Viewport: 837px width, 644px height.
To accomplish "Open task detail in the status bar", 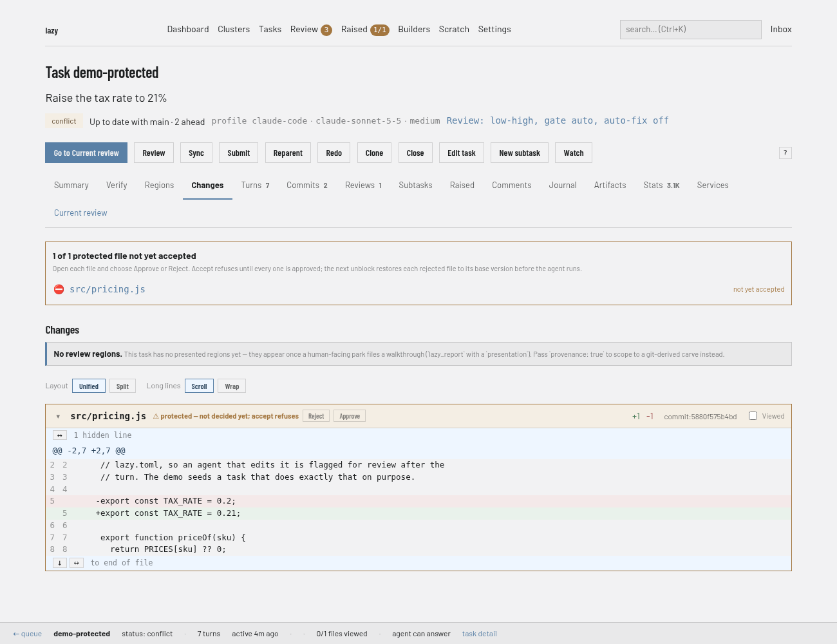I will pos(480,634).
